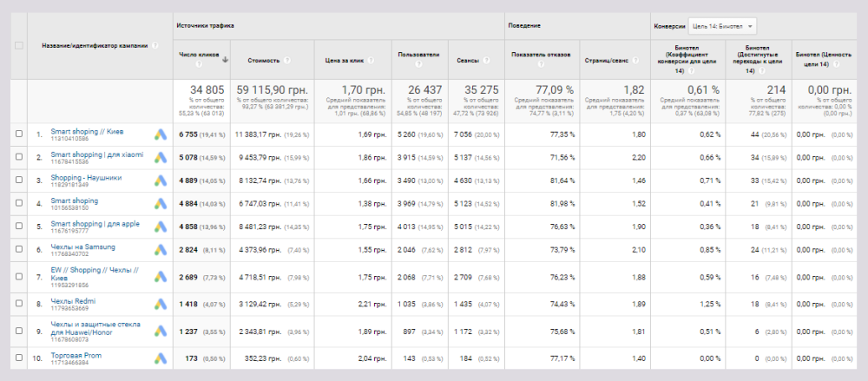Open the Цель 14: Бинотел conversions dropdown

pyautogui.click(x=722, y=26)
